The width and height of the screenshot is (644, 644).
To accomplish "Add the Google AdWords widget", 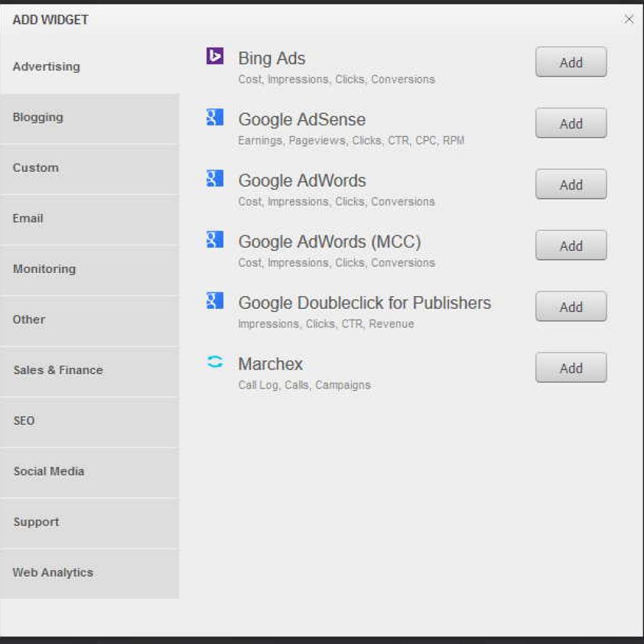I will 571,184.
